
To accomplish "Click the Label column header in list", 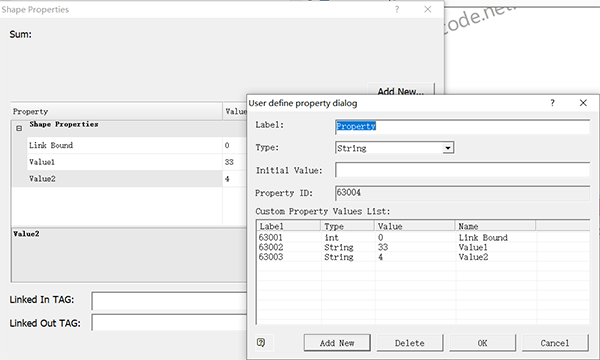I will [289, 226].
